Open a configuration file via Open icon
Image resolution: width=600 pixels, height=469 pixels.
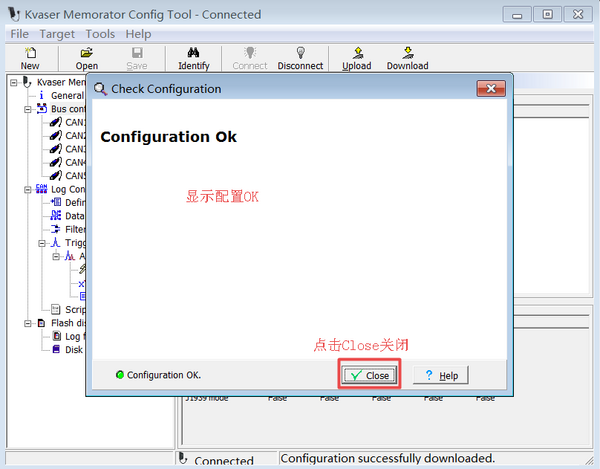pyautogui.click(x=87, y=58)
